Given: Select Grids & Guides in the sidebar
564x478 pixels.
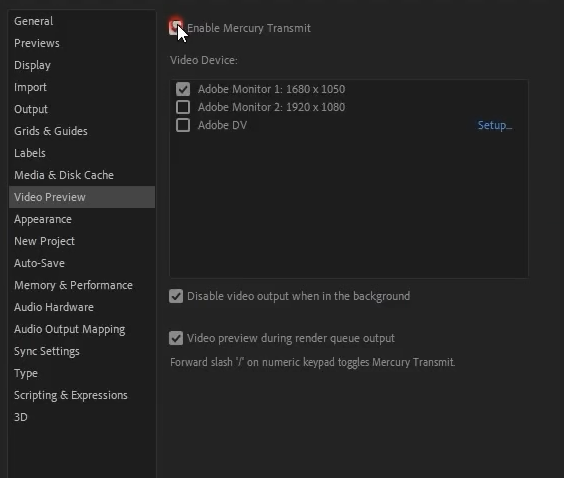Looking at the screenshot, I should pos(82,131).
